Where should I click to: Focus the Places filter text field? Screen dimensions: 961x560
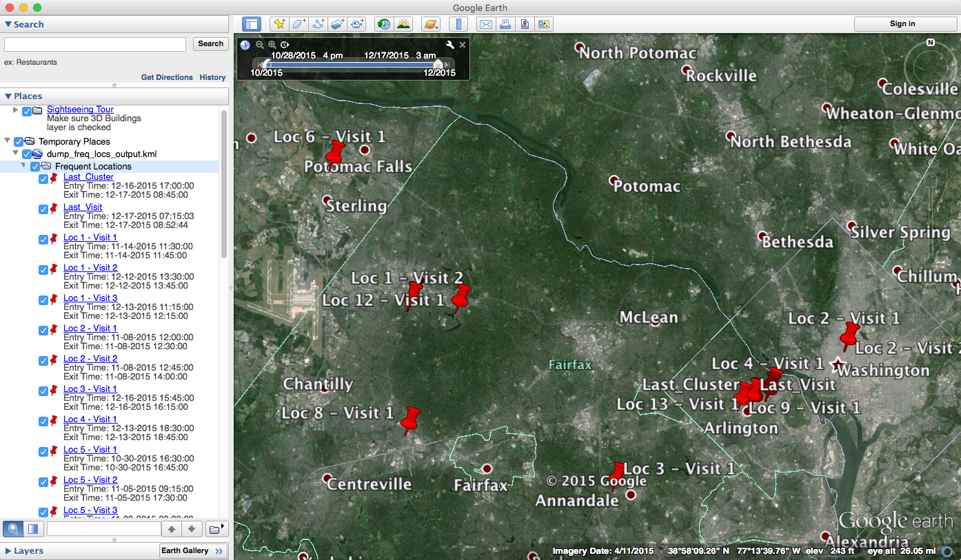pos(103,529)
